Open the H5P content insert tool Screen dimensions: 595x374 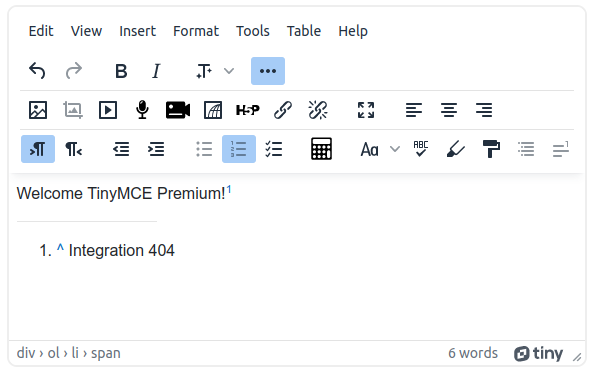tap(247, 110)
